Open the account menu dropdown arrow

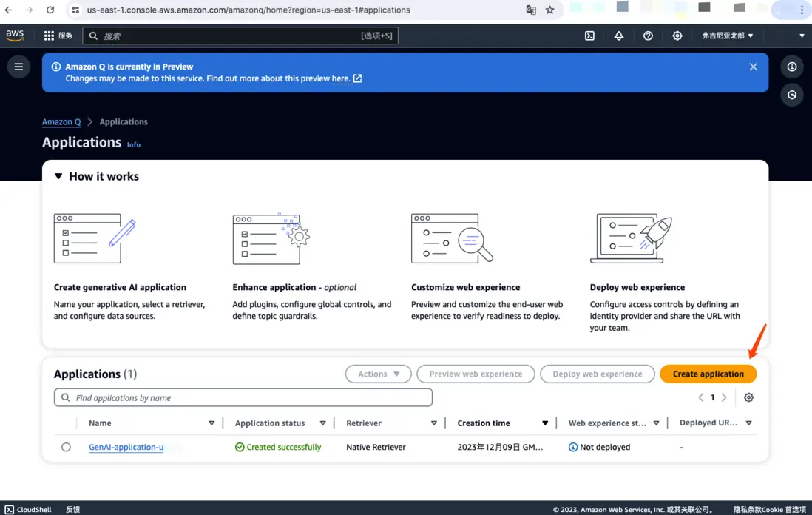(802, 36)
